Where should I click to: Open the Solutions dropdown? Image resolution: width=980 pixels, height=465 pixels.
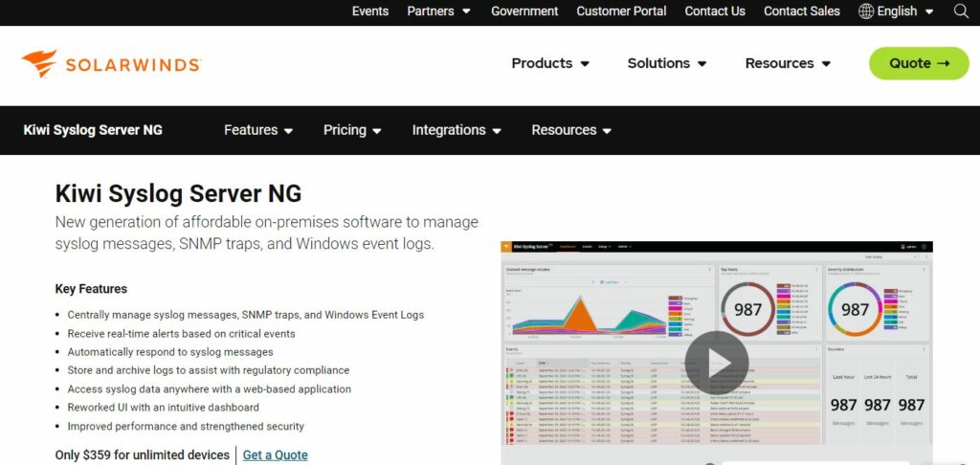coord(667,63)
